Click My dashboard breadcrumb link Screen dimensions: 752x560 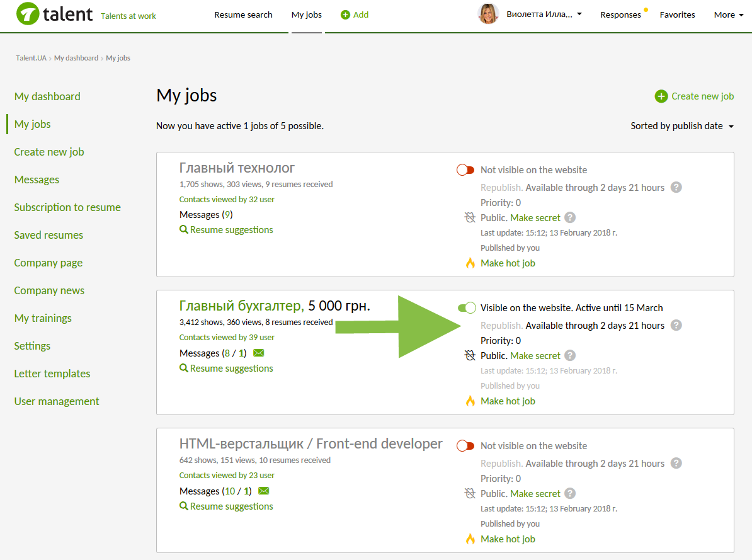[76, 58]
